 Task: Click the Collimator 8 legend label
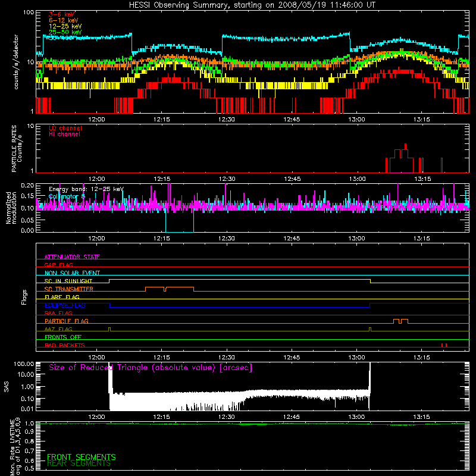[67, 196]
